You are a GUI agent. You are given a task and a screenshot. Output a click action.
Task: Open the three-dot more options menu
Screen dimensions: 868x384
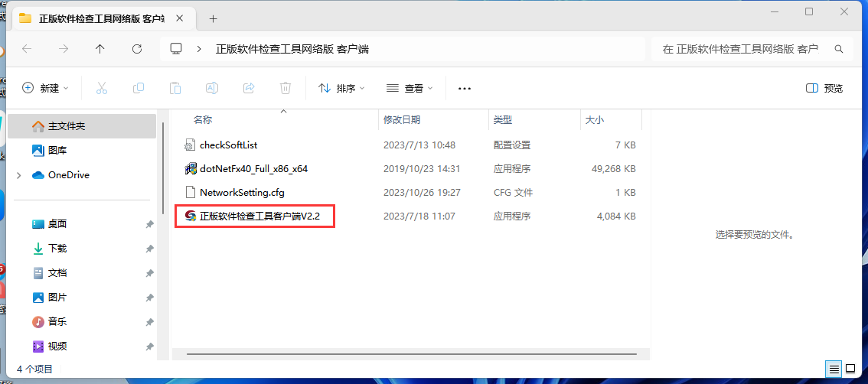pyautogui.click(x=465, y=89)
